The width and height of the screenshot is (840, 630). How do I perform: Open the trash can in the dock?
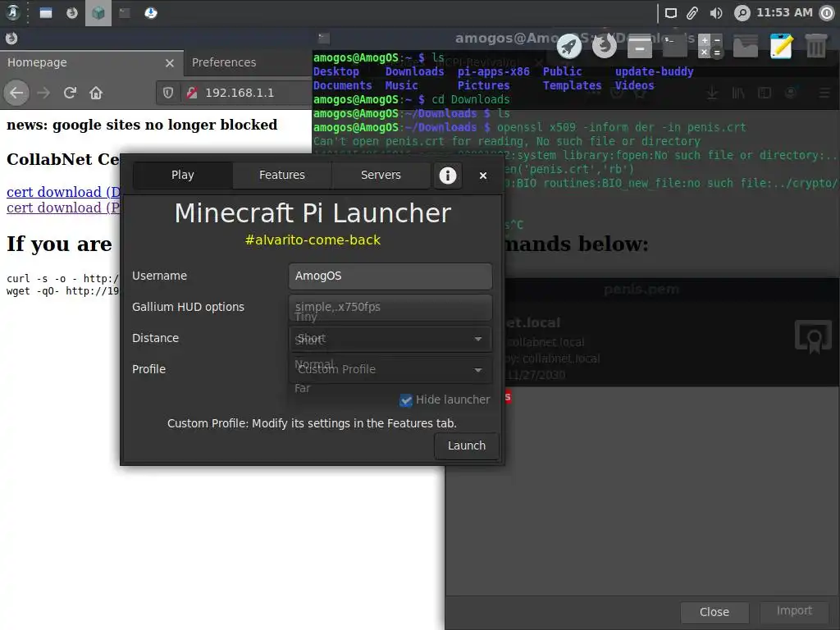816,46
